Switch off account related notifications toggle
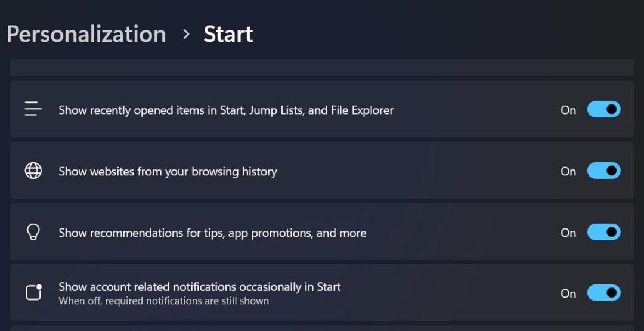 [603, 293]
